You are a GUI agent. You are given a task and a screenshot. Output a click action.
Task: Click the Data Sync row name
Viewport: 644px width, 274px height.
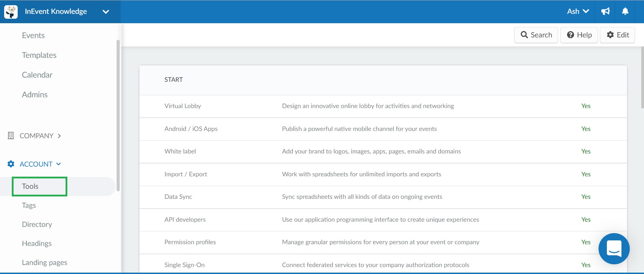(178, 197)
